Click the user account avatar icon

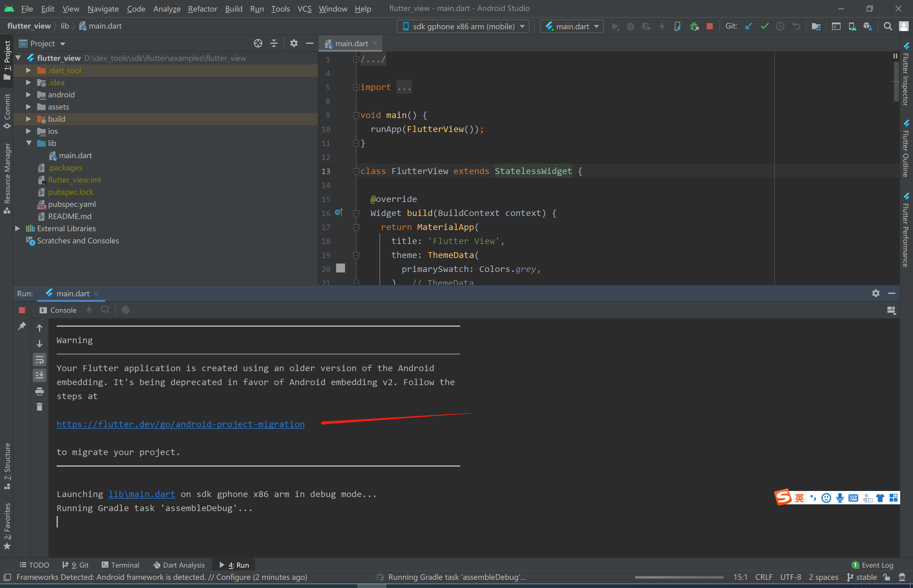point(904,26)
